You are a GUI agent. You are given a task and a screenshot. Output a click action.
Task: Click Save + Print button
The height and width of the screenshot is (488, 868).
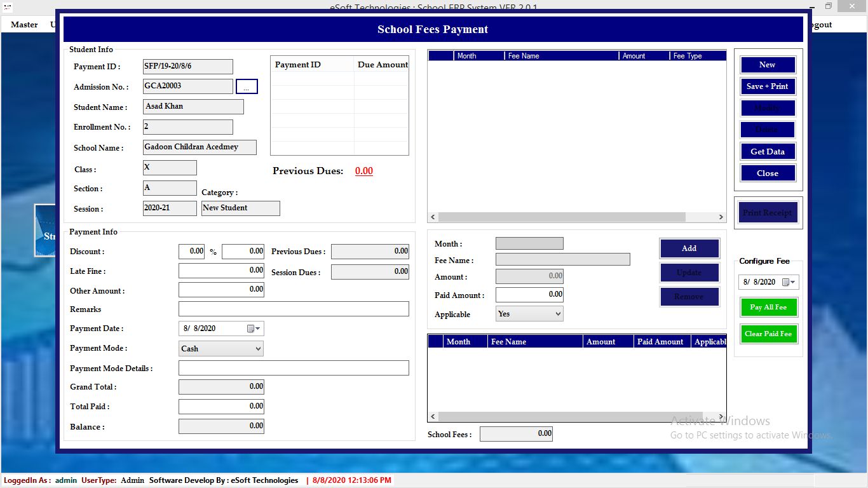point(768,86)
